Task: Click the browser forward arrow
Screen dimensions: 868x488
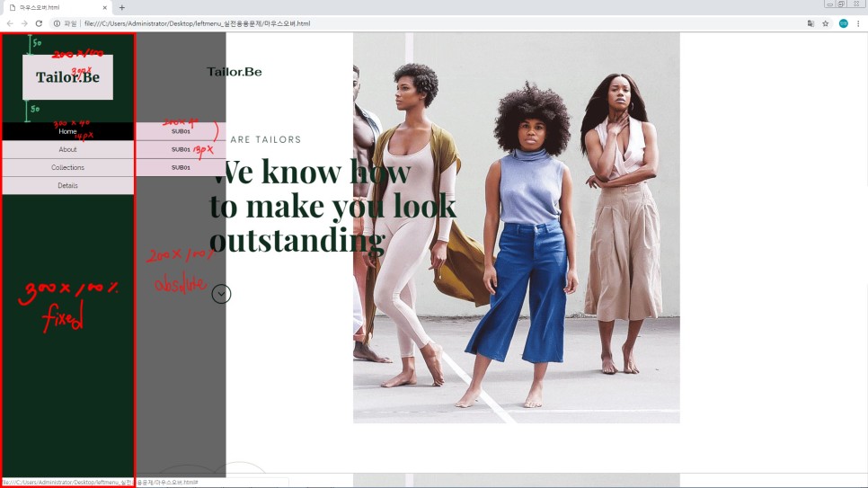Action: tap(24, 23)
